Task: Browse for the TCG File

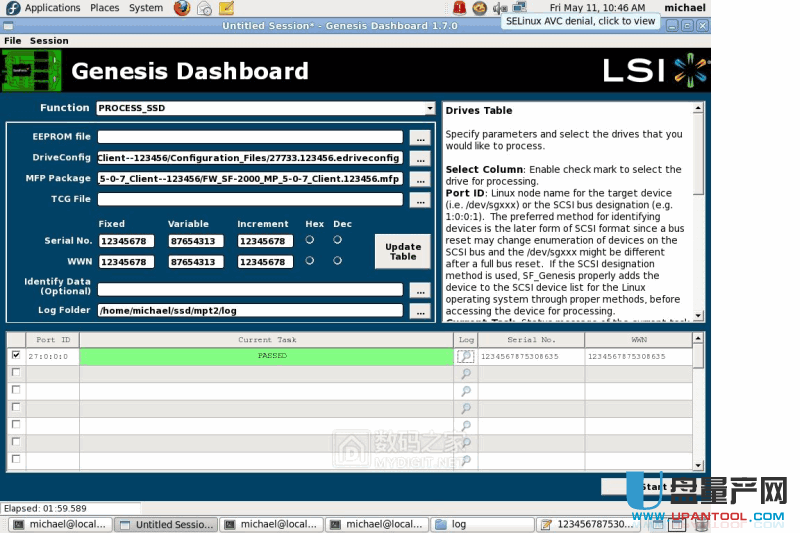Action: click(421, 200)
